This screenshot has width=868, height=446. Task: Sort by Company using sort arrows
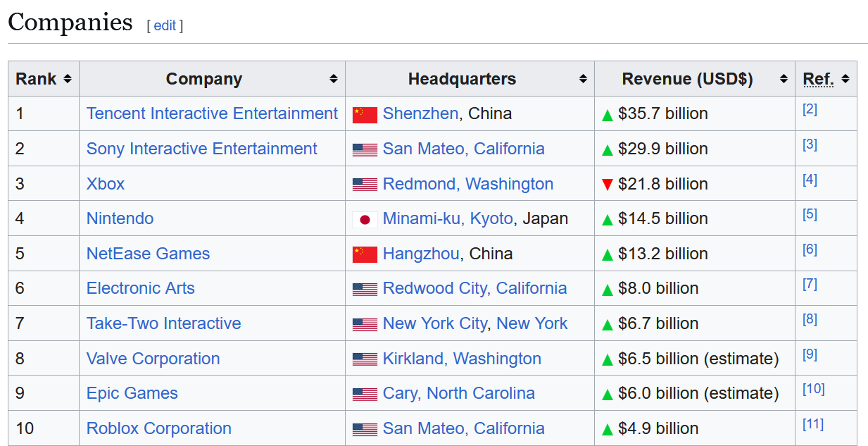[333, 79]
